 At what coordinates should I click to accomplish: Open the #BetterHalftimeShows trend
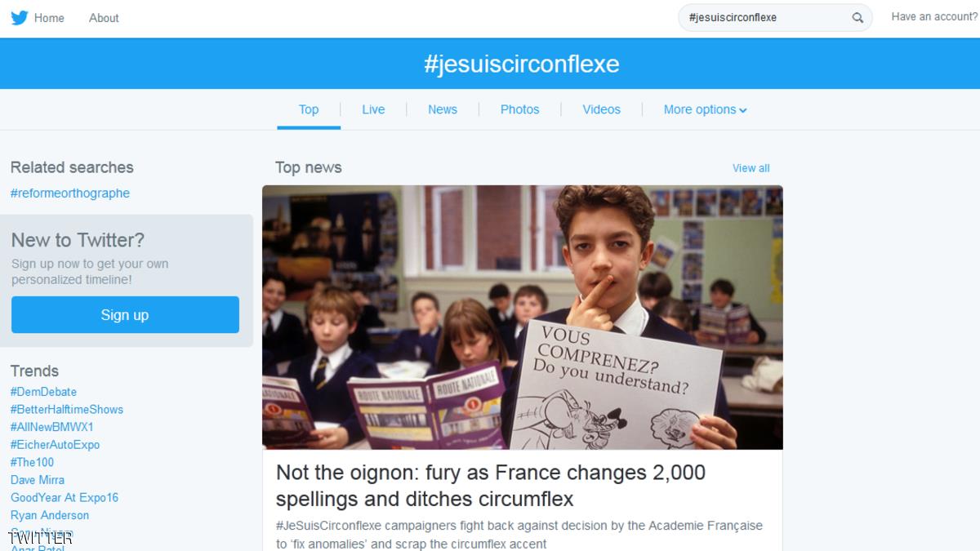pos(67,410)
